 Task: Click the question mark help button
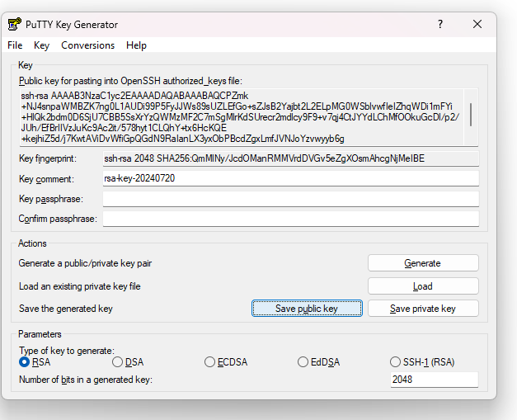tap(440, 24)
